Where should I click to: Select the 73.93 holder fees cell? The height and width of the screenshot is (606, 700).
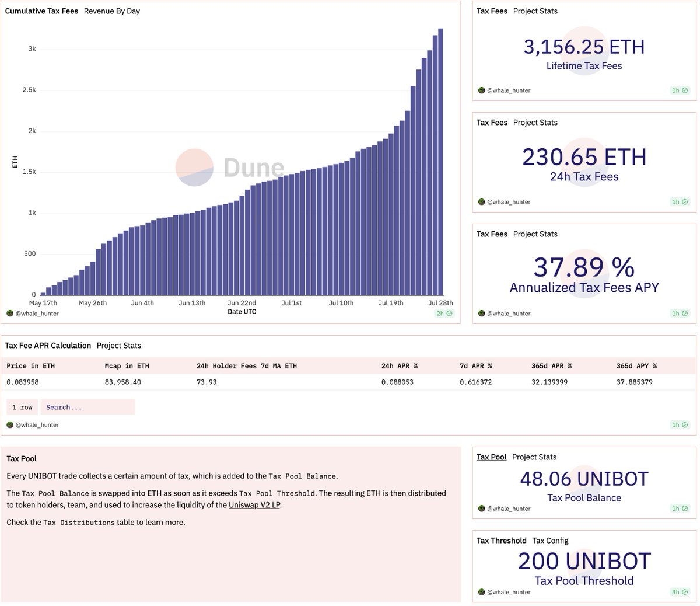[206, 382]
